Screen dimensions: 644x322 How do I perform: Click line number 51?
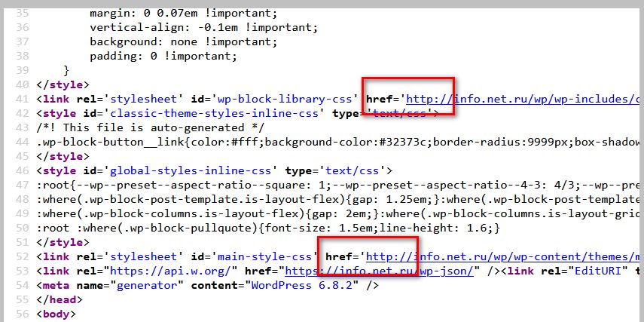(x=22, y=242)
